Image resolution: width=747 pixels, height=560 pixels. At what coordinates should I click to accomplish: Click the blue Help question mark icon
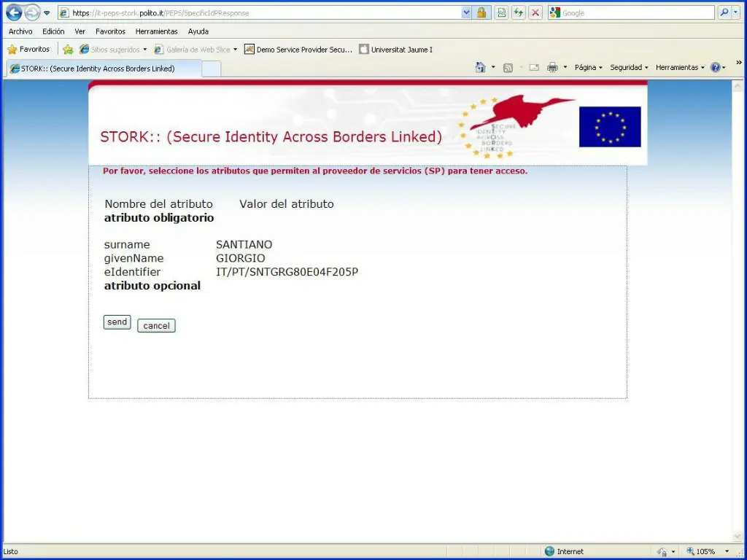715,68
